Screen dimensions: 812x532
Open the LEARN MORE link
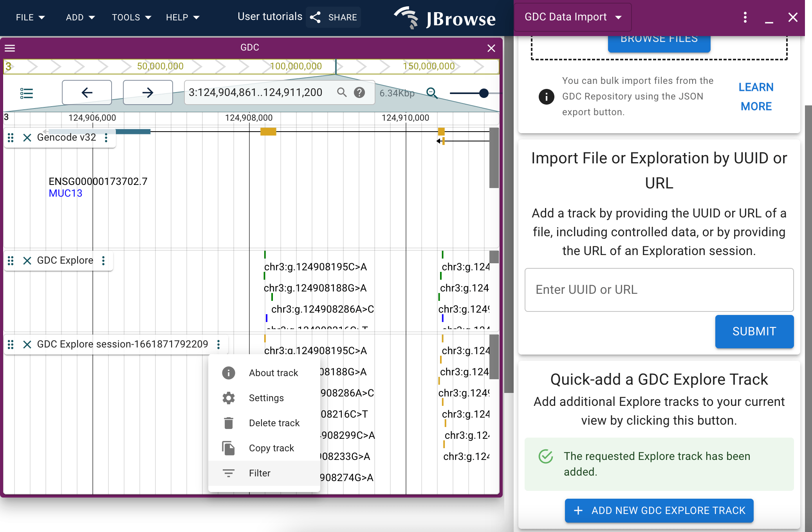[x=756, y=96]
